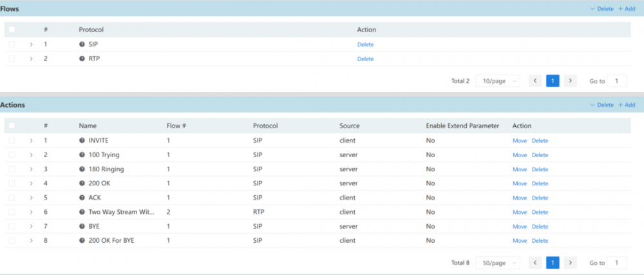Screen dimensions: 644x275
Task: Expand the SIP flow row
Action: tap(31, 44)
